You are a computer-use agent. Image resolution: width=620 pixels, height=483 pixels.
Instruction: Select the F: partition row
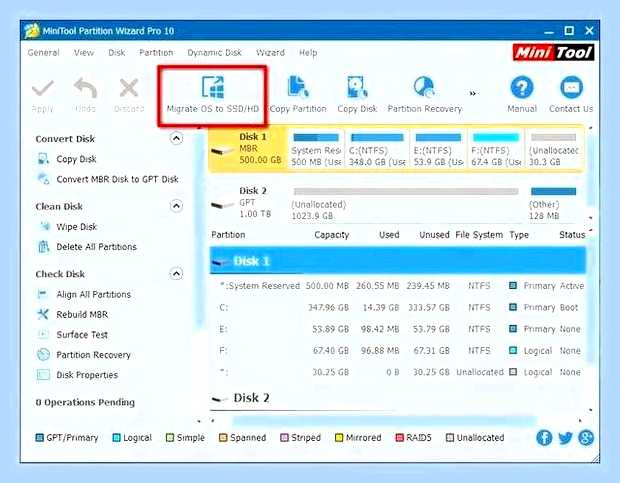point(400,351)
